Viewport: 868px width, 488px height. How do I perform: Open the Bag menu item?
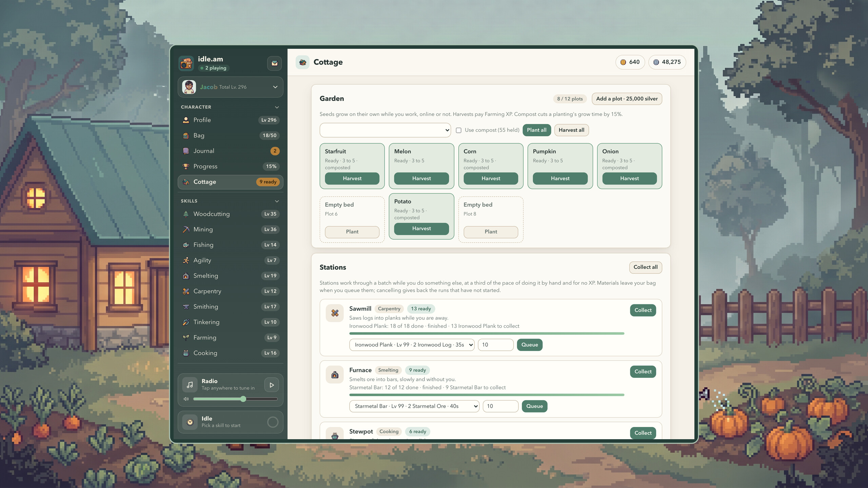click(x=231, y=136)
